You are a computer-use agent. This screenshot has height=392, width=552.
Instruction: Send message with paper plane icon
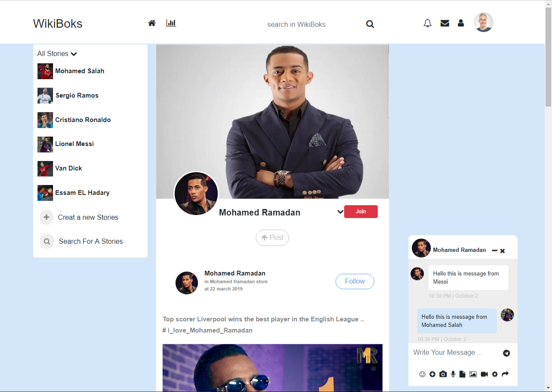[x=506, y=353]
